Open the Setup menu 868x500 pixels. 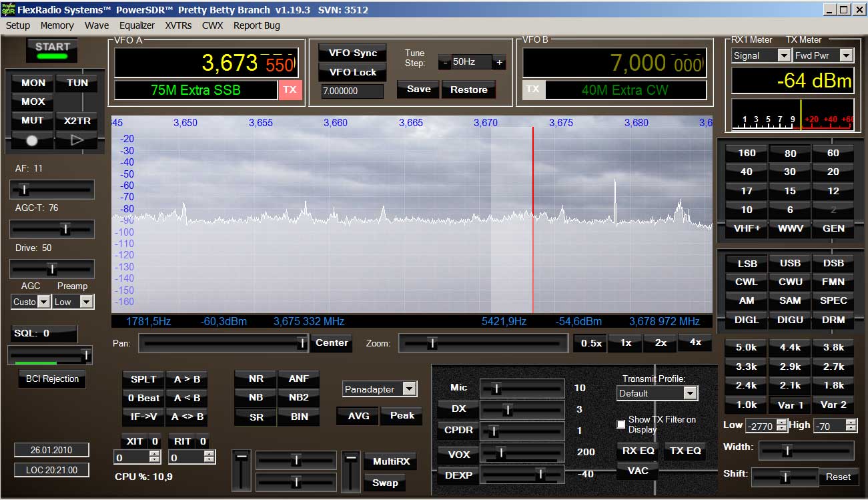pyautogui.click(x=18, y=25)
